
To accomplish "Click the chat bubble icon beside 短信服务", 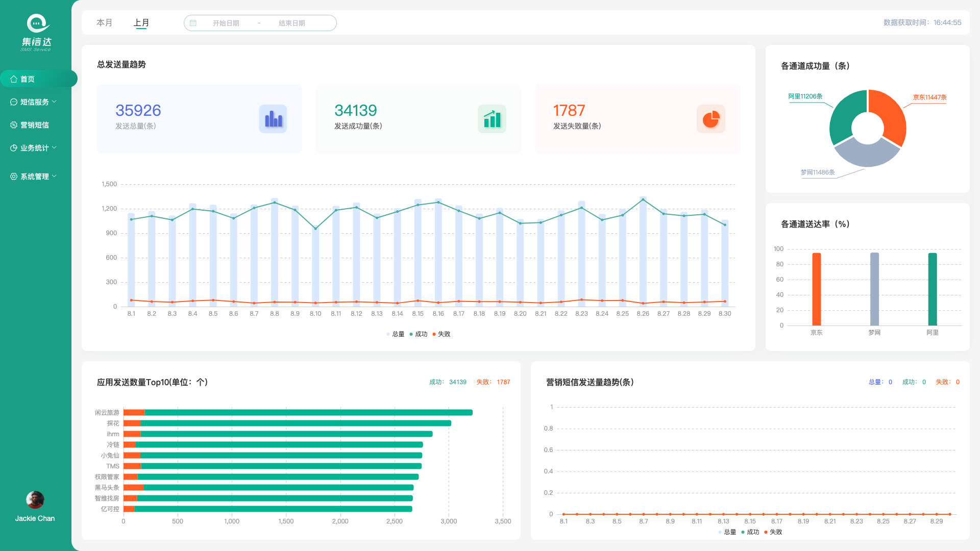I will (x=14, y=102).
